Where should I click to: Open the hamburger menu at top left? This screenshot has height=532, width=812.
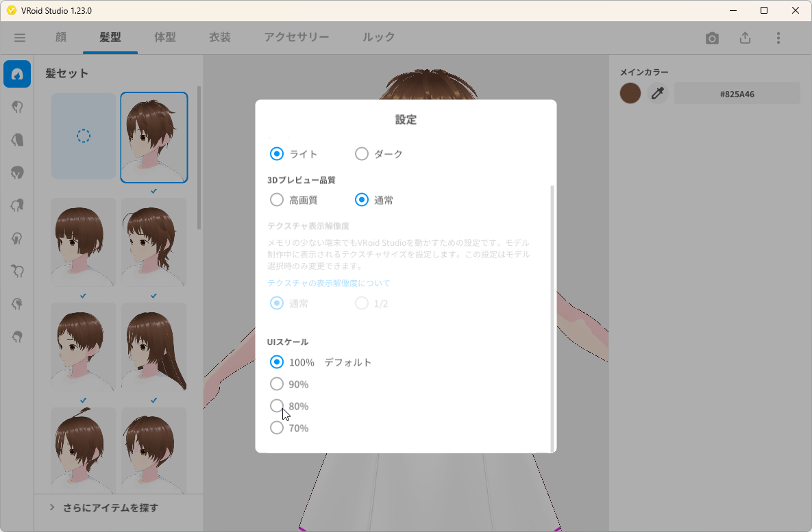click(x=19, y=38)
